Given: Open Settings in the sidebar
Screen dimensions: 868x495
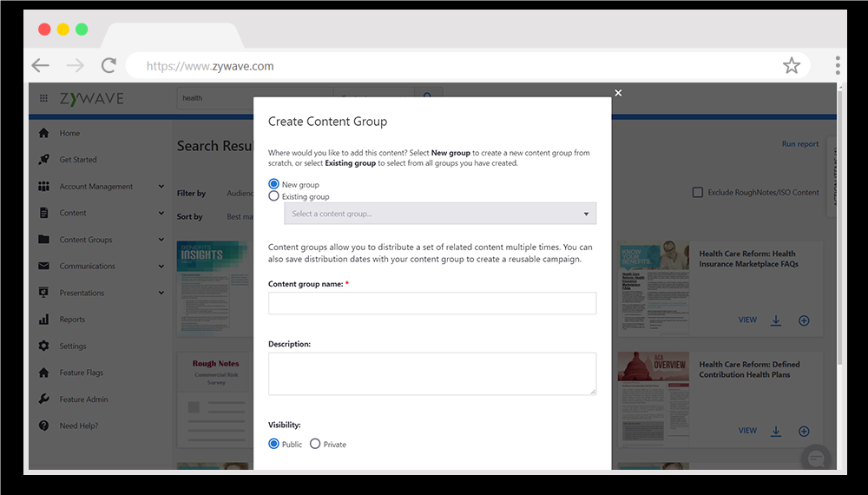Looking at the screenshot, I should [73, 346].
